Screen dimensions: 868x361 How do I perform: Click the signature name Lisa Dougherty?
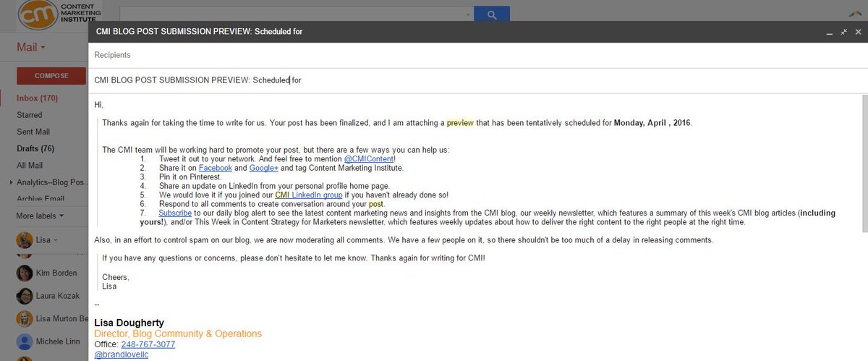[129, 323]
